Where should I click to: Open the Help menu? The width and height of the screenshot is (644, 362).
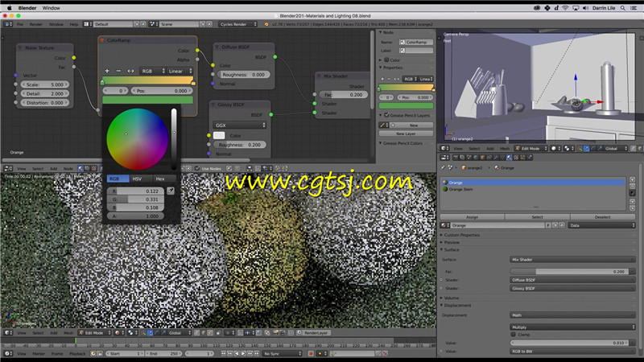73,24
